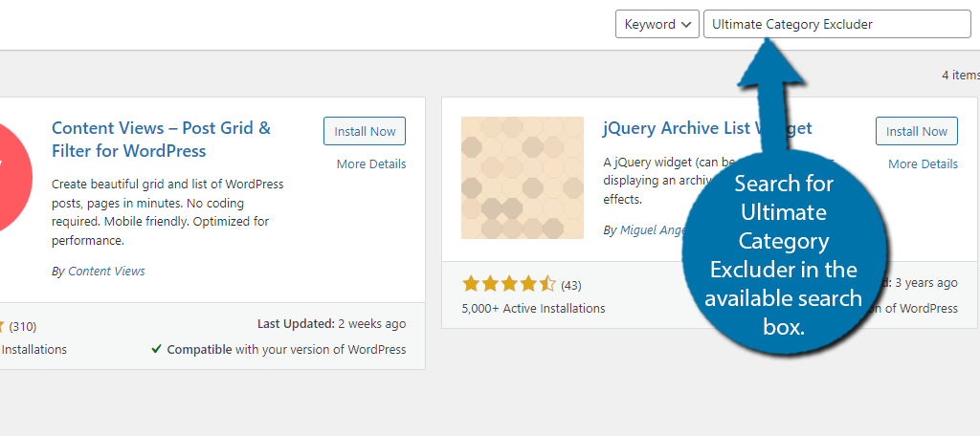This screenshot has width=980, height=436.
Task: Click the (43) ratings count
Action: [x=570, y=285]
